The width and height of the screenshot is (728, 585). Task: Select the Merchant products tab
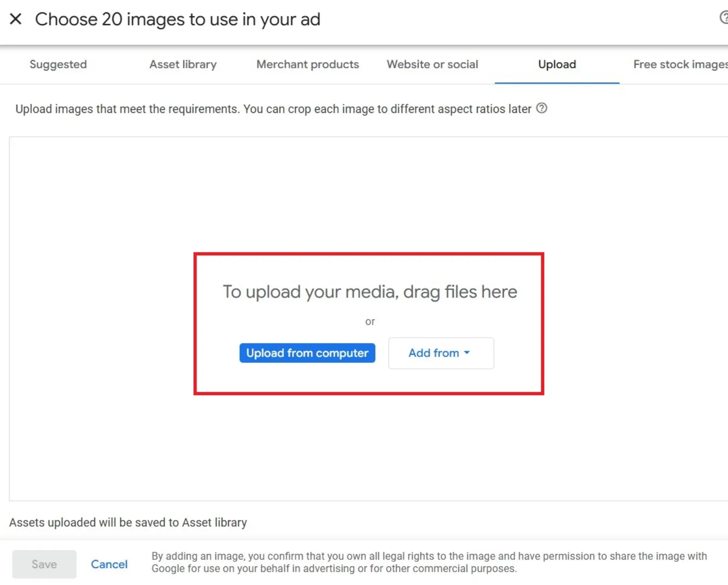pos(308,65)
